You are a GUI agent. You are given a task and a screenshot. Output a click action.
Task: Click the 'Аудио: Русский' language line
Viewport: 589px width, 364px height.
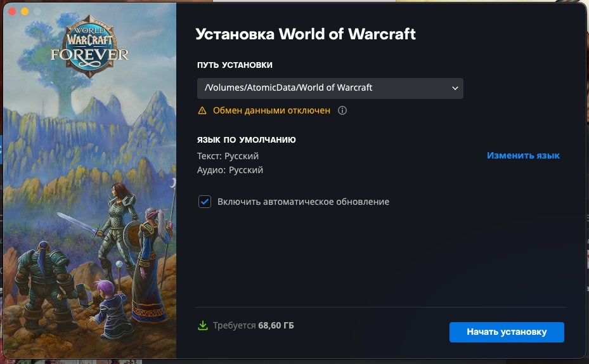tap(230, 170)
